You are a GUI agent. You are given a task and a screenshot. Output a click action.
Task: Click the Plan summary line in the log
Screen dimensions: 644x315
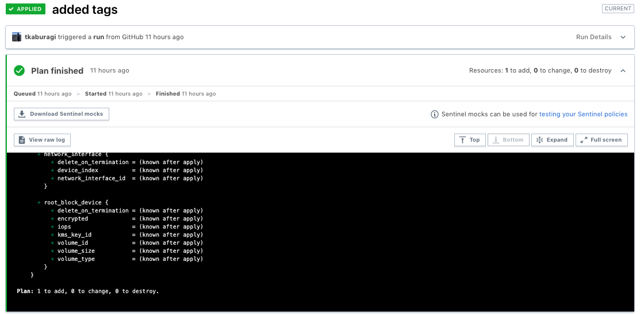(x=87, y=291)
